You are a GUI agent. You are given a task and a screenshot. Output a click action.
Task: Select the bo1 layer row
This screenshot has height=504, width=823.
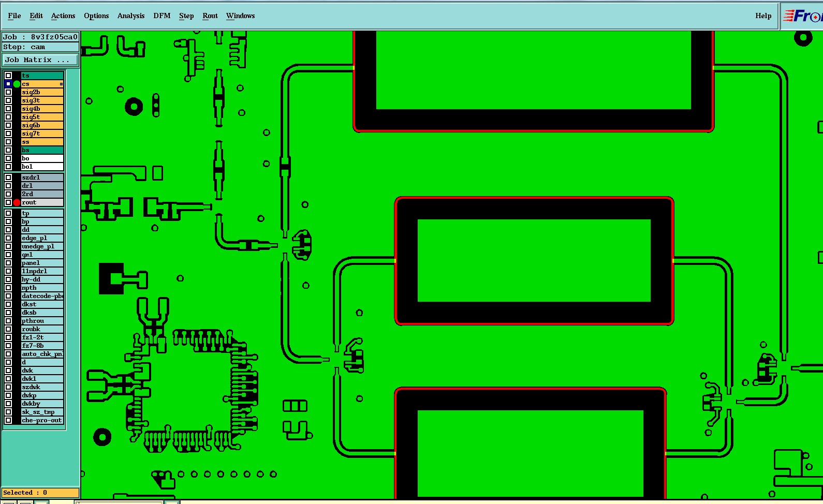point(42,167)
